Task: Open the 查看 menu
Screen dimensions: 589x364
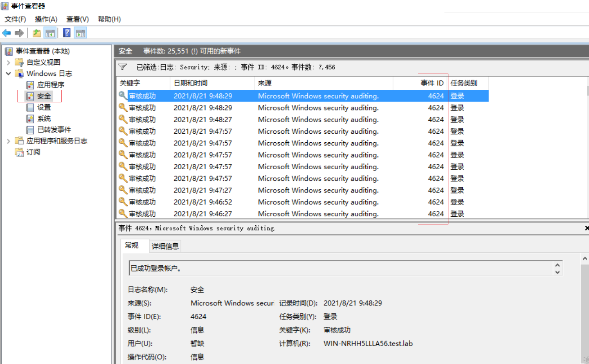Action: [x=76, y=19]
